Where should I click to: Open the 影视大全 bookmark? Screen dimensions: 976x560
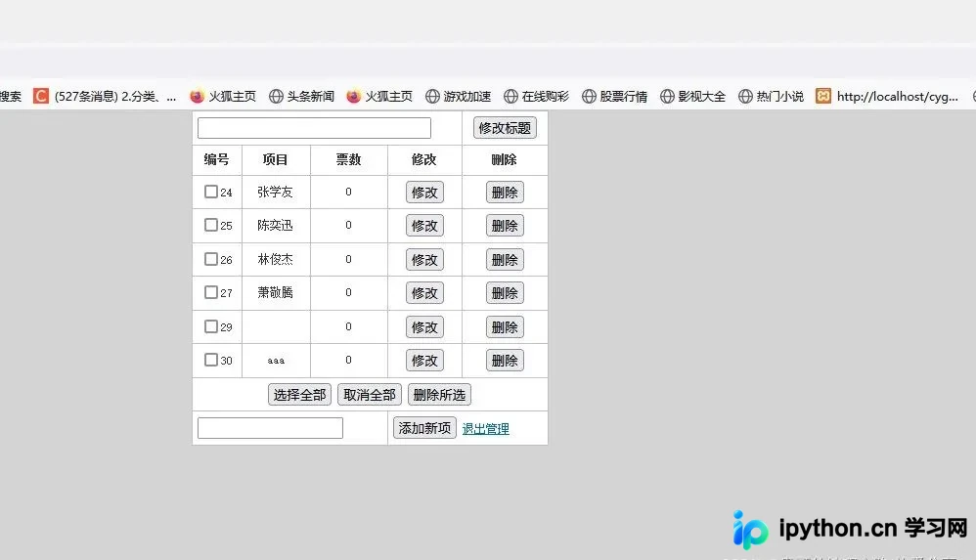coord(692,96)
